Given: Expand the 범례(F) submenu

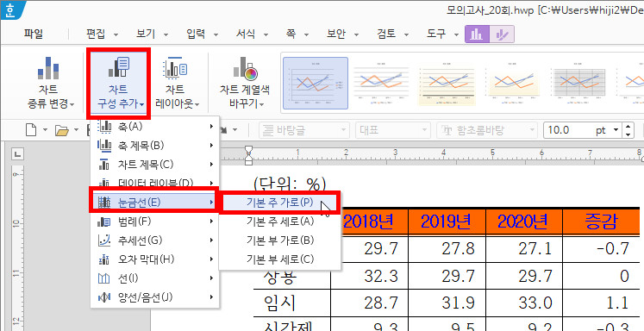Looking at the screenshot, I should [155, 222].
